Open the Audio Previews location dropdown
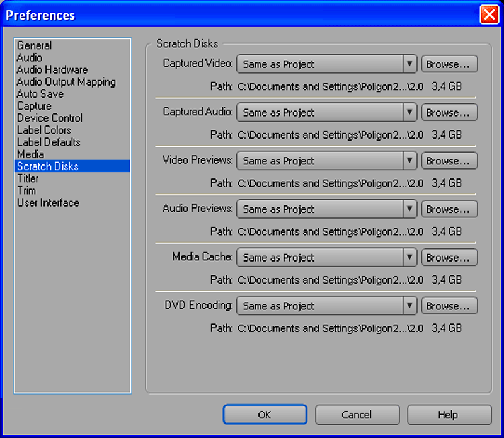 click(x=326, y=209)
